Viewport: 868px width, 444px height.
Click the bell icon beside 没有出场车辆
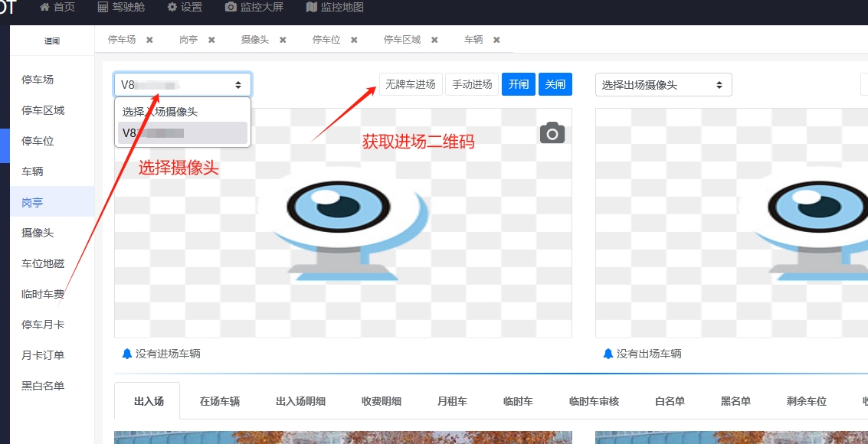pyautogui.click(x=608, y=354)
